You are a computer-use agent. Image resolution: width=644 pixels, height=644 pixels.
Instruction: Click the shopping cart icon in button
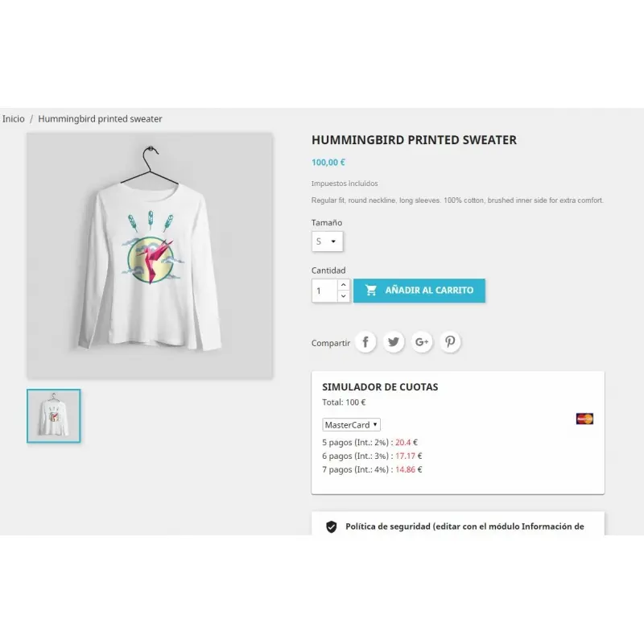pos(370,290)
